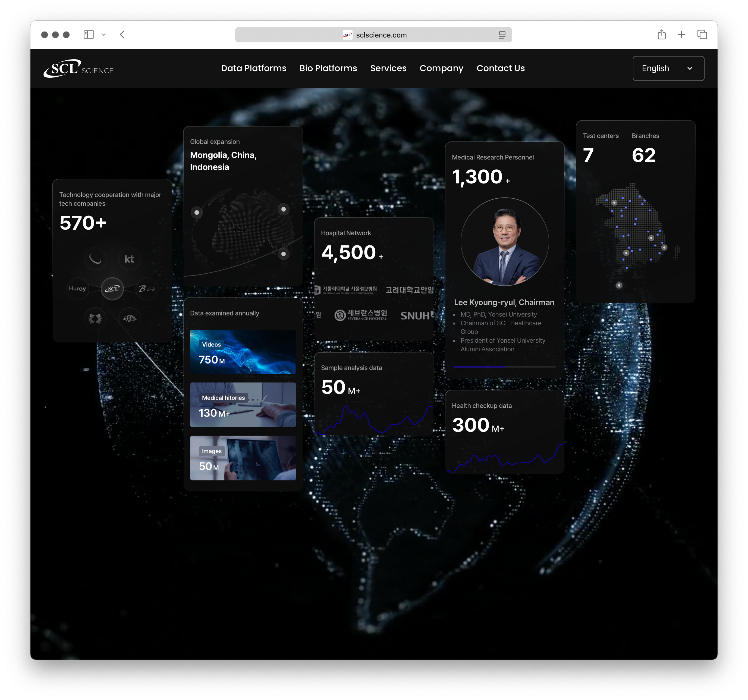Expand the sidebar options chevron
Viewport: 748px width, 700px height.
click(104, 35)
